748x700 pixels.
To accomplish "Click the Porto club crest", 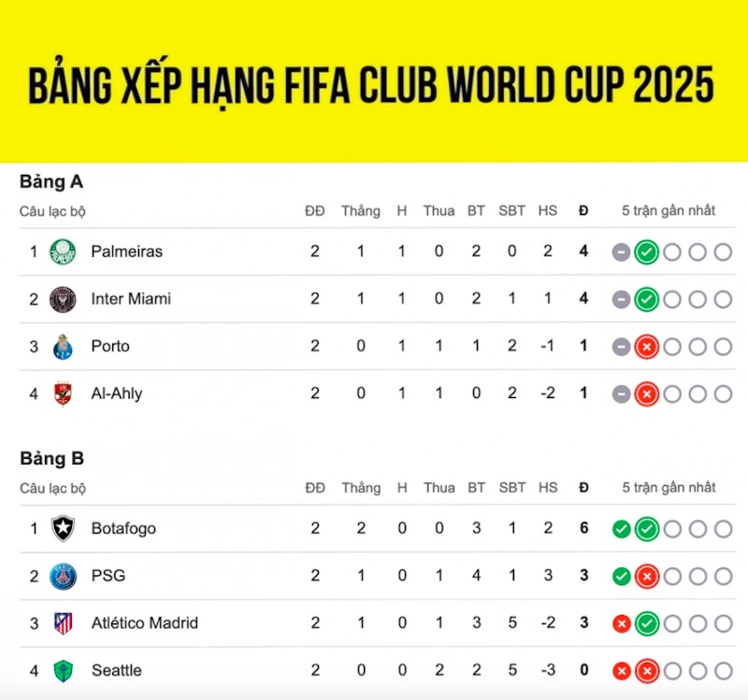I will coord(63,347).
